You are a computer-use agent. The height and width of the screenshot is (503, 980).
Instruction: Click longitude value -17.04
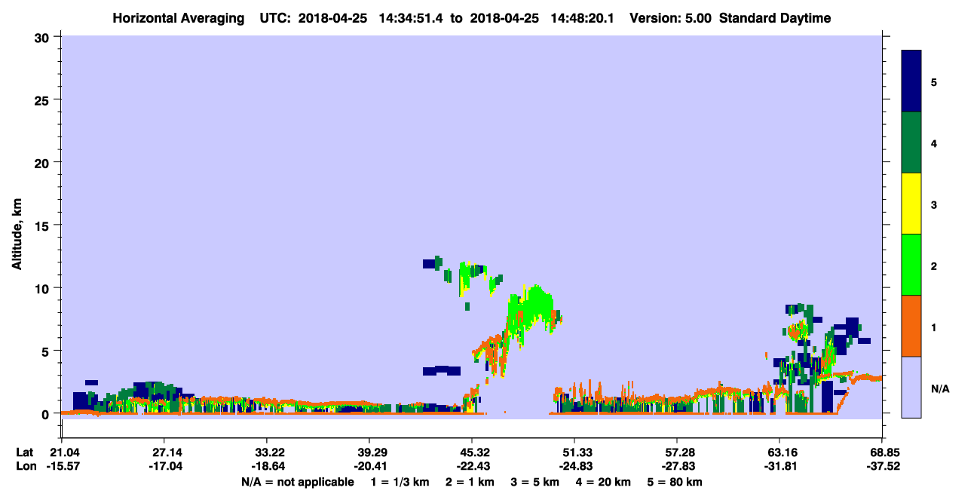tap(164, 466)
